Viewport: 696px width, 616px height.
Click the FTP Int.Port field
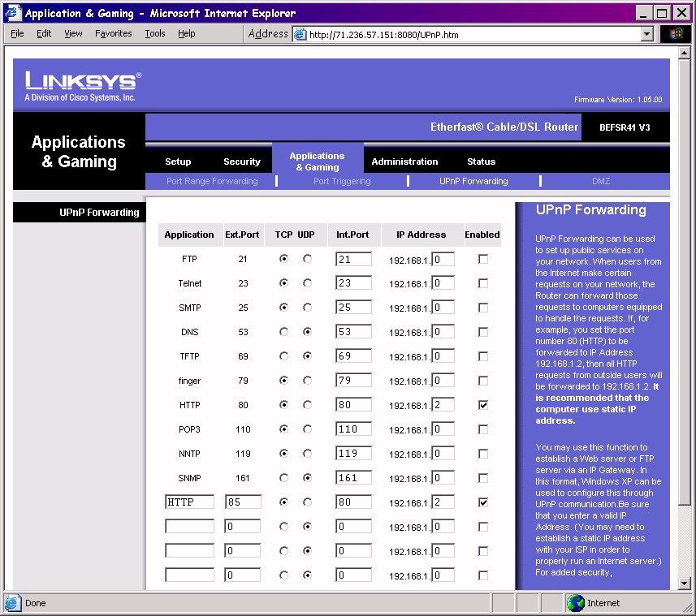[353, 259]
